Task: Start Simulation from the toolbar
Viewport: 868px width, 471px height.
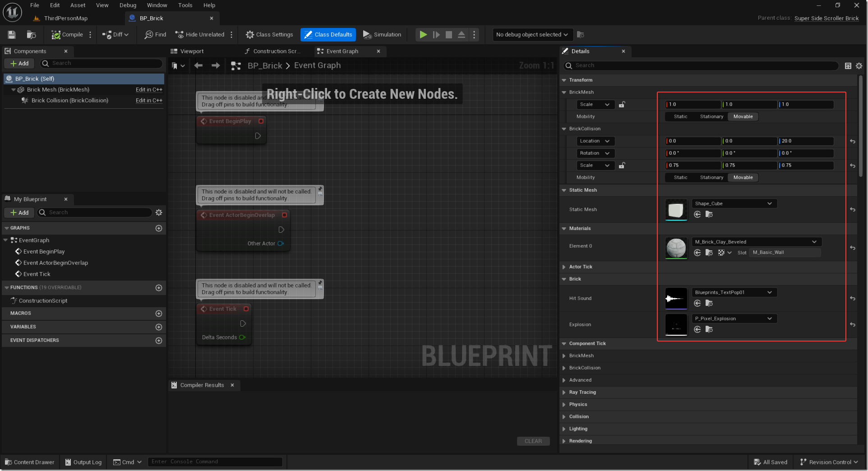Action: coord(382,35)
